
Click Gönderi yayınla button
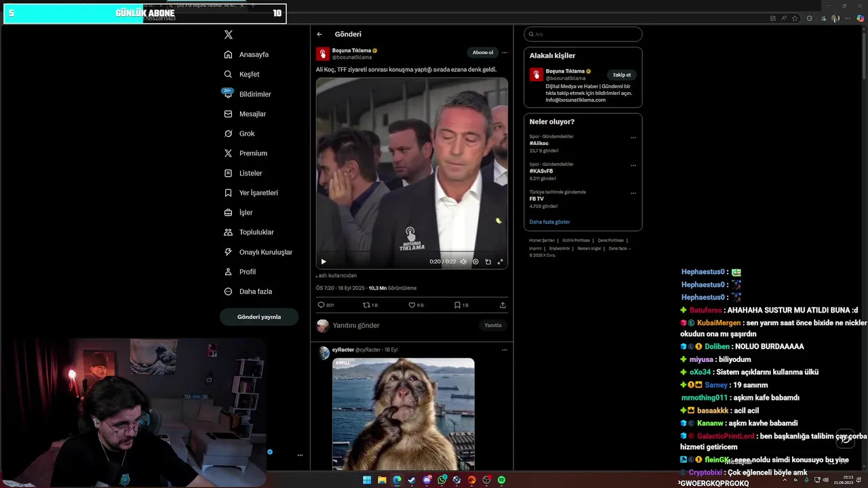pyautogui.click(x=259, y=317)
